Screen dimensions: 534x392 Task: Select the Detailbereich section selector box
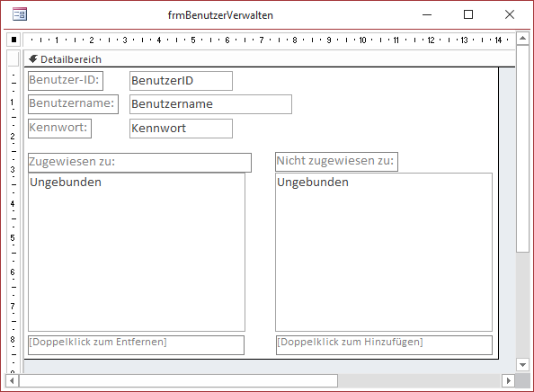[13, 59]
